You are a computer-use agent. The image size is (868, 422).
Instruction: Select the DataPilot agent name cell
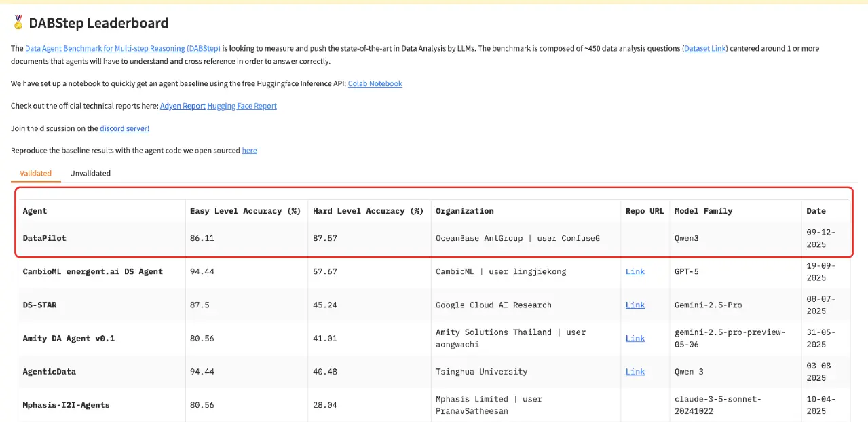[45, 238]
